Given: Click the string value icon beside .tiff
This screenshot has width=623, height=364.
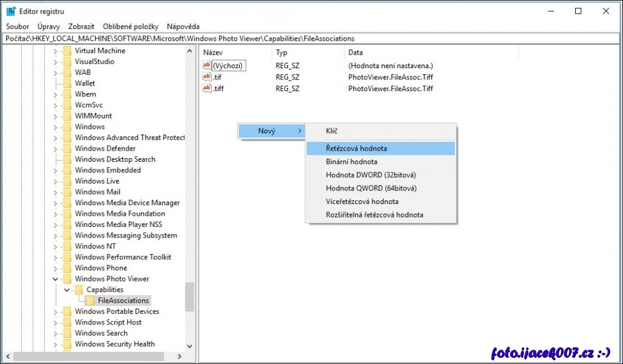Looking at the screenshot, I should [207, 88].
